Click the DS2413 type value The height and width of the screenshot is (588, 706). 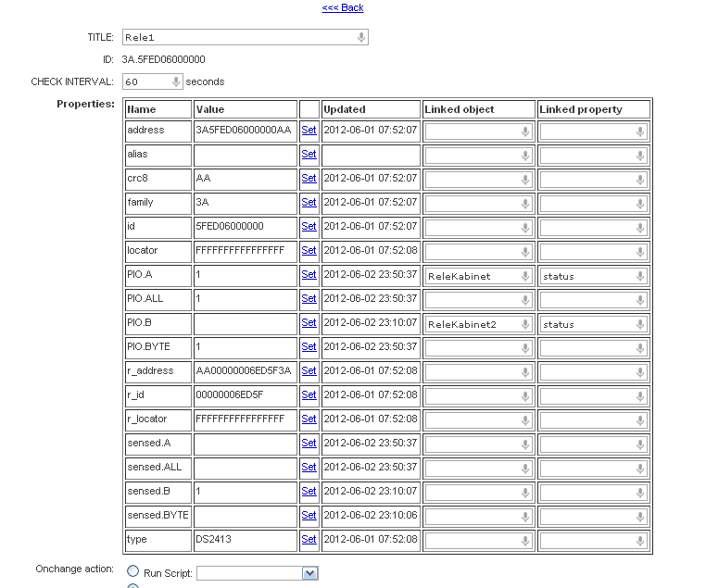(213, 539)
